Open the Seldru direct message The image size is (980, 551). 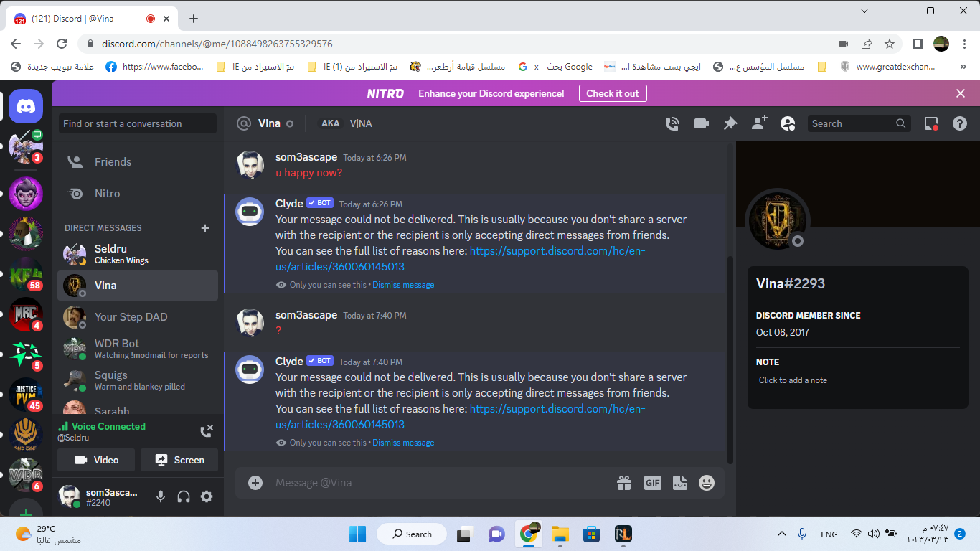click(x=138, y=254)
